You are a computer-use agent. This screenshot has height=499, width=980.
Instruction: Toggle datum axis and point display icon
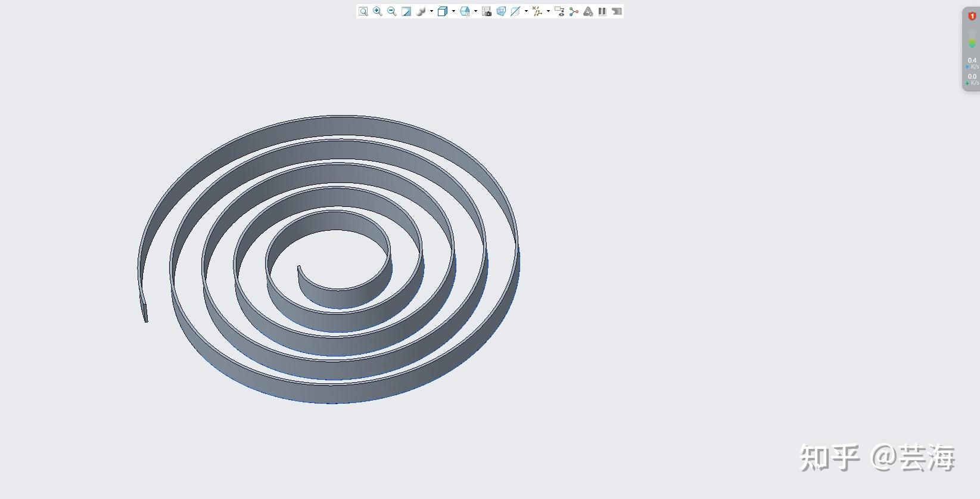[x=537, y=11]
